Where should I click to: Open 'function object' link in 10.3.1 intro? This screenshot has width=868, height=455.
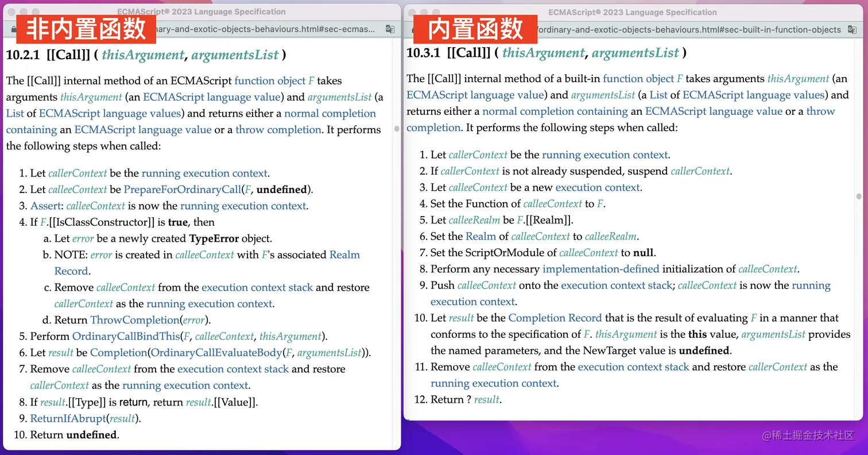(x=638, y=79)
